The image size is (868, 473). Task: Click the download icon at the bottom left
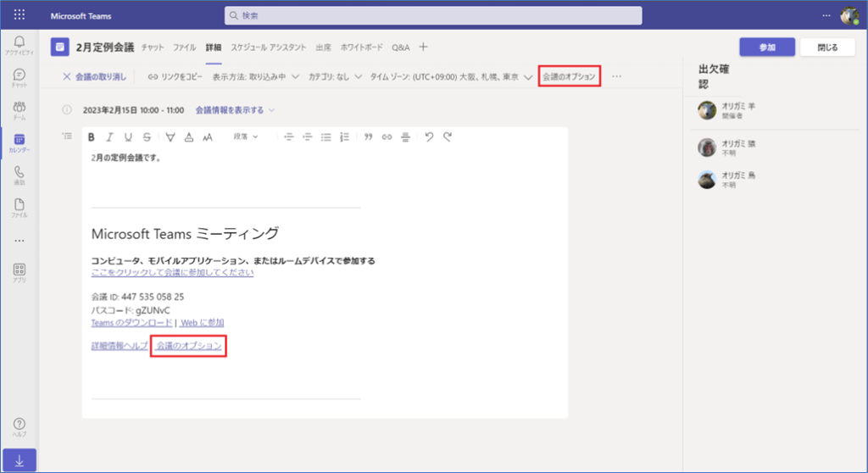[19, 460]
